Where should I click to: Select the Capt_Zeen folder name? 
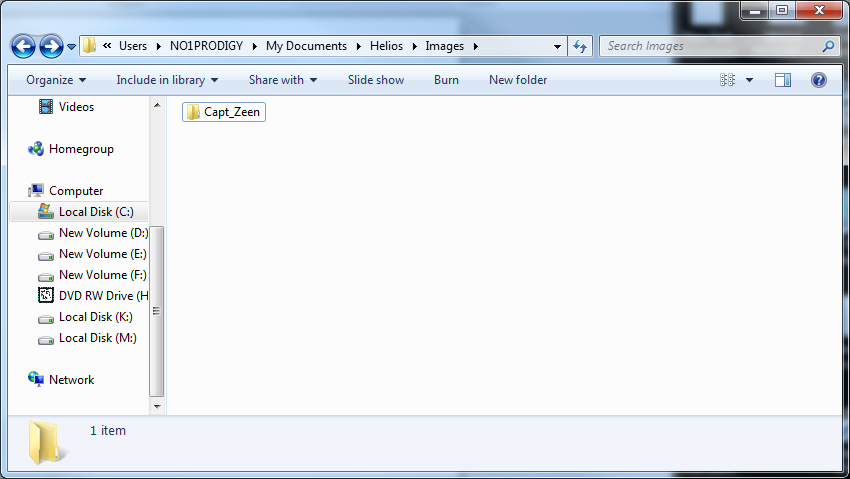point(232,112)
